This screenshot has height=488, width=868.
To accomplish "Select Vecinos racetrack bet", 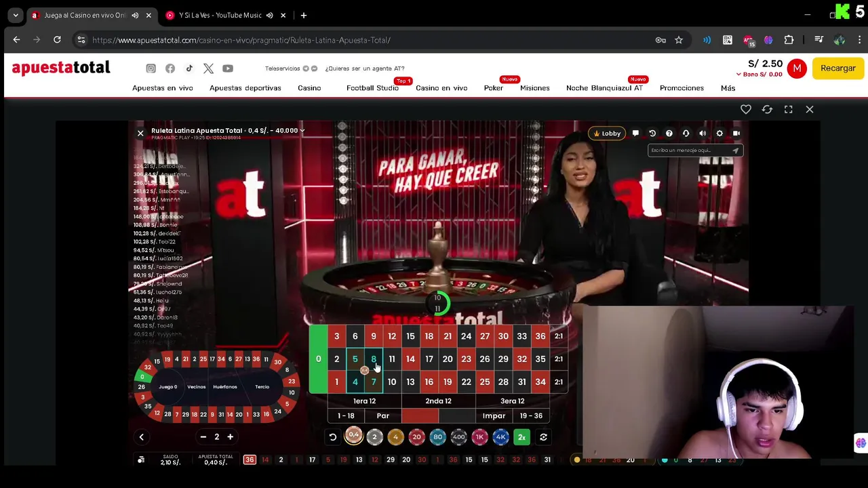I will (197, 387).
